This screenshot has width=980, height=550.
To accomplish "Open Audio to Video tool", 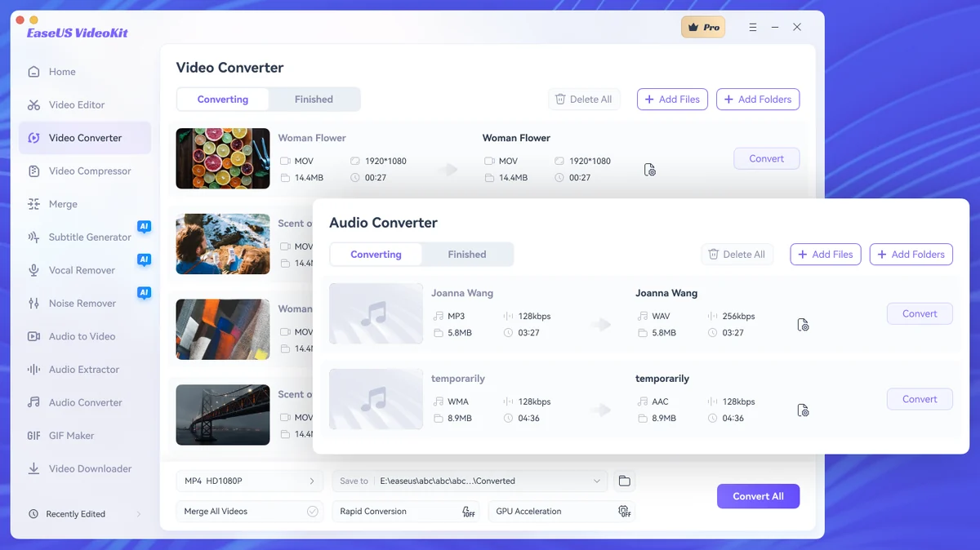I will coord(82,336).
